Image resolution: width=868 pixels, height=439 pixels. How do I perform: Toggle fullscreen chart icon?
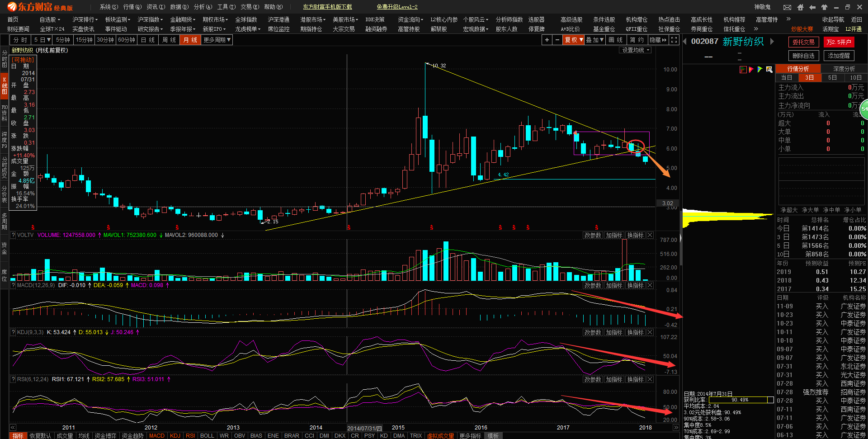pos(674,40)
